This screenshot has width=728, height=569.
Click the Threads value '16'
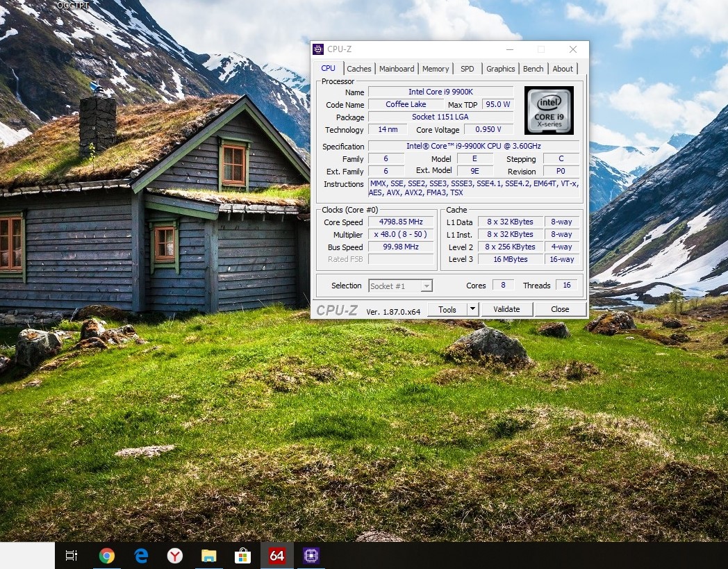567,286
